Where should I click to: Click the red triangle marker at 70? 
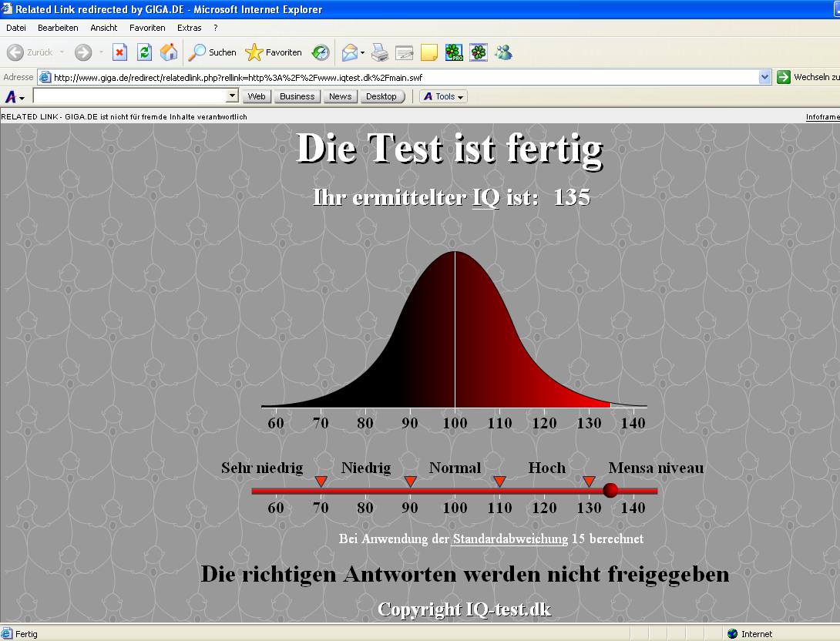[321, 481]
